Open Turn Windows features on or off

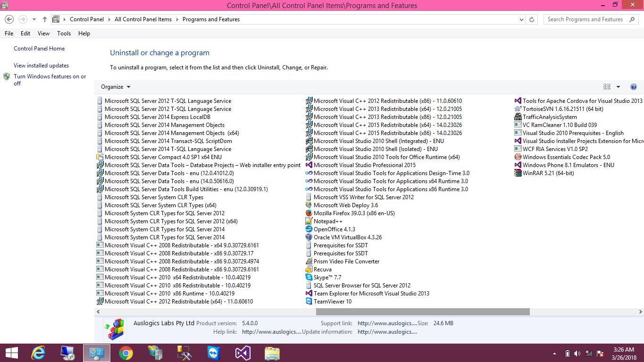tap(50, 80)
